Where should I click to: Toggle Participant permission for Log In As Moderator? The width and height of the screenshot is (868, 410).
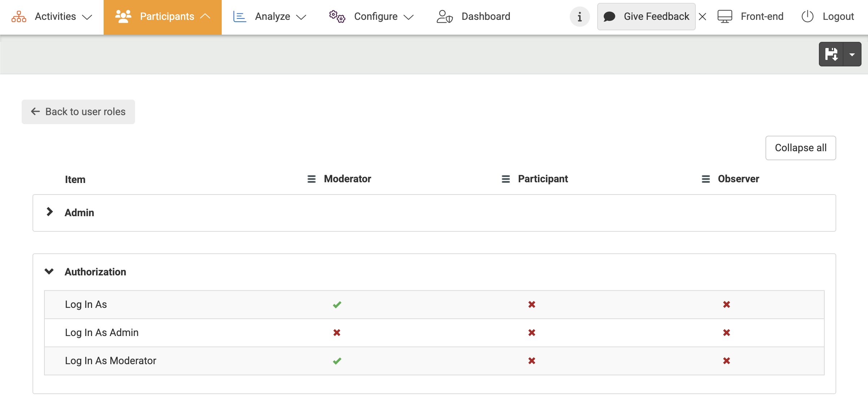coord(531,361)
